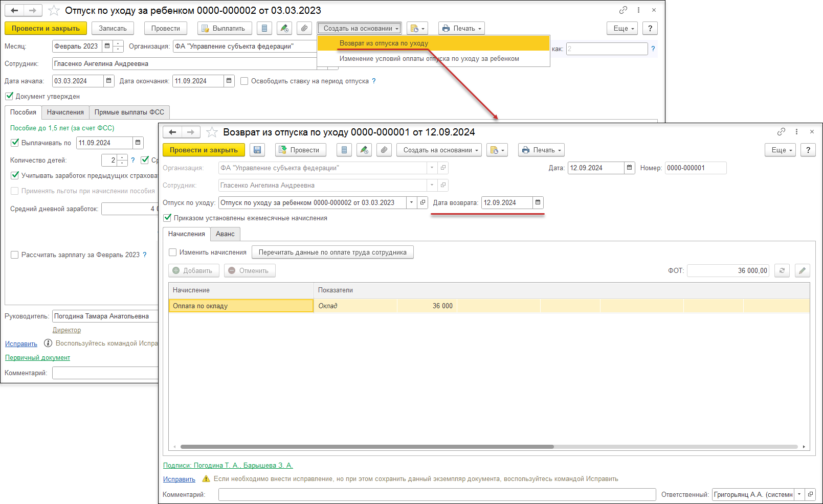Image resolution: width=823 pixels, height=504 pixels.
Task: Step Количество детей spinner
Action: click(122, 160)
